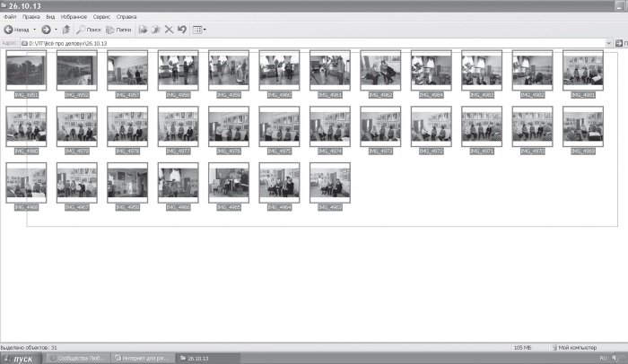
Task: Click the address bar path field
Action: [x=269, y=41]
